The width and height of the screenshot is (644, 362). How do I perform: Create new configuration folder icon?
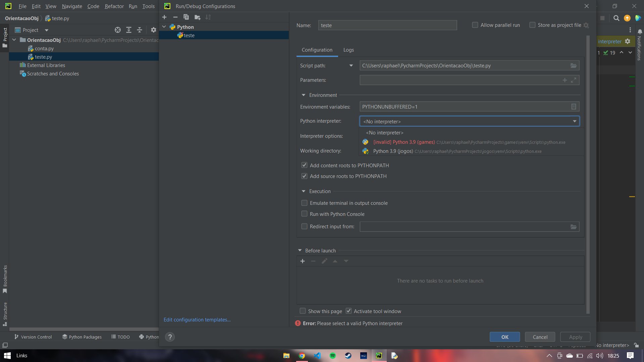pos(197,17)
